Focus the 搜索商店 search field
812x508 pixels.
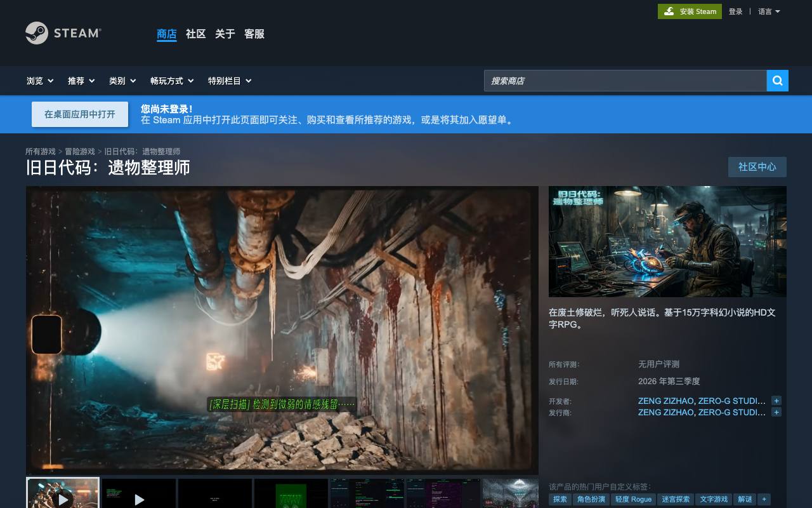click(x=625, y=81)
